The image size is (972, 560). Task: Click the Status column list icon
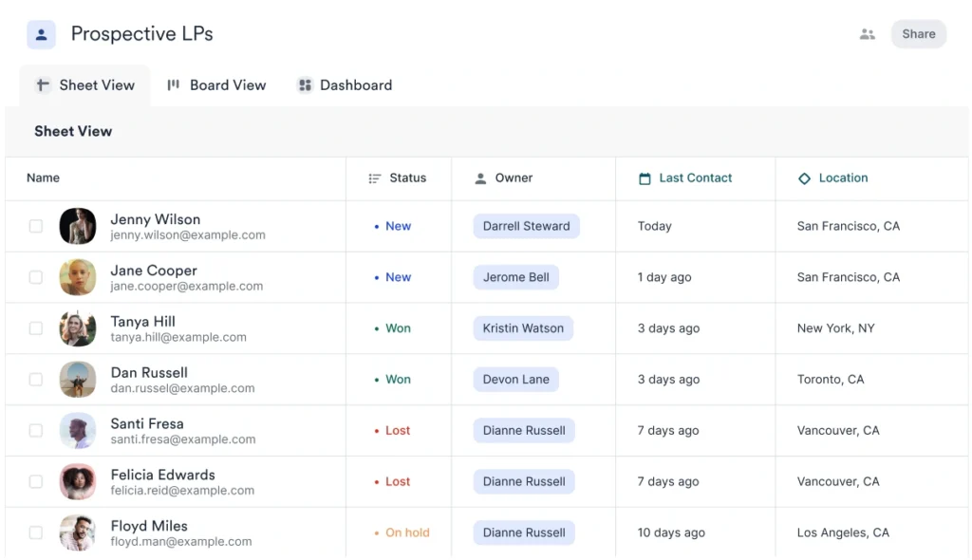click(375, 178)
